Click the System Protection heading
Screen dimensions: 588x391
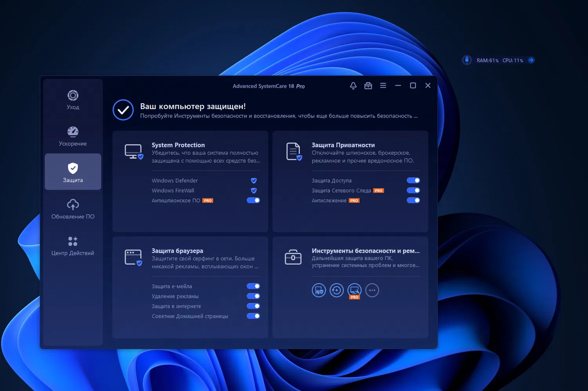click(x=178, y=145)
